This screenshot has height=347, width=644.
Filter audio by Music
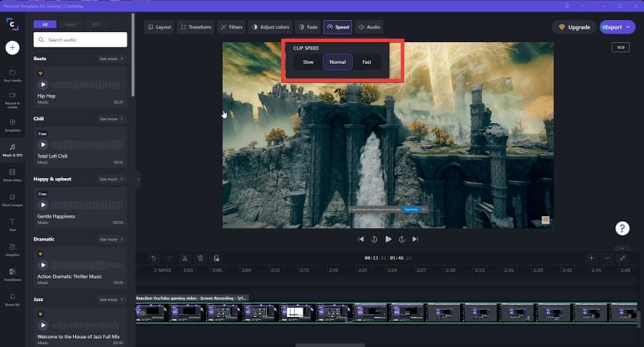pyautogui.click(x=70, y=24)
